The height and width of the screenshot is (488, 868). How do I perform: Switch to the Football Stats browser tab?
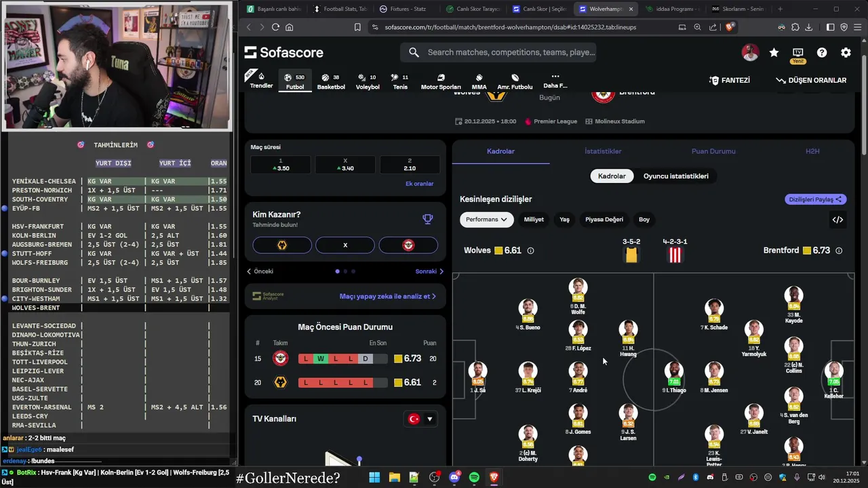(x=339, y=9)
